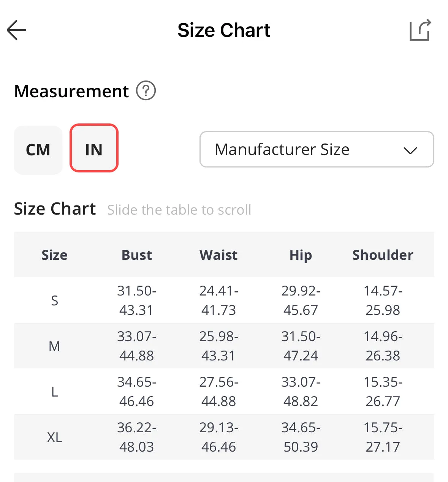Tap the share icon
Viewport: 448px width, 482px height.
point(420,30)
